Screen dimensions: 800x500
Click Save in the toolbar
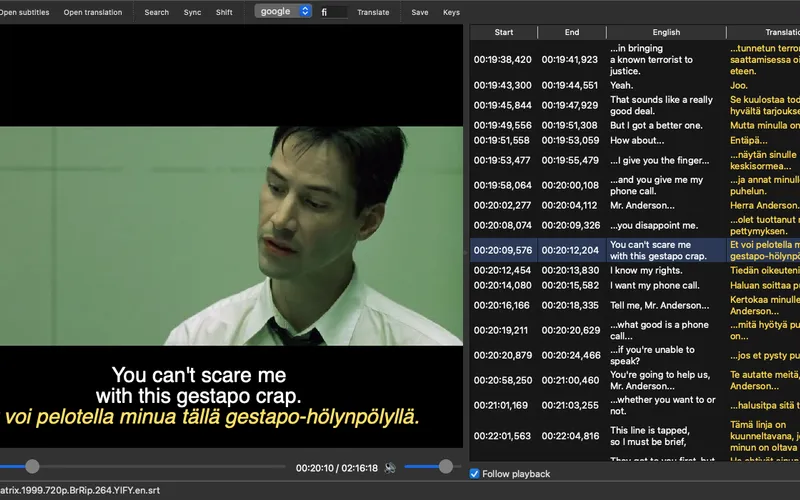420,12
